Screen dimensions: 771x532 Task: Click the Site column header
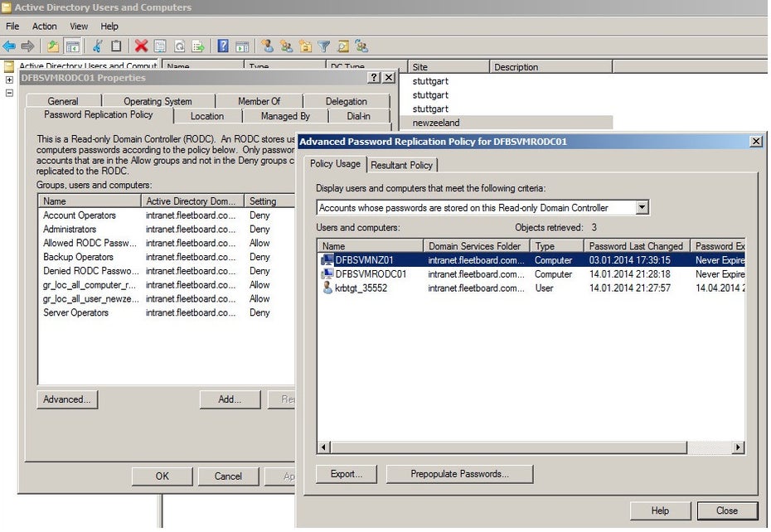pyautogui.click(x=449, y=67)
